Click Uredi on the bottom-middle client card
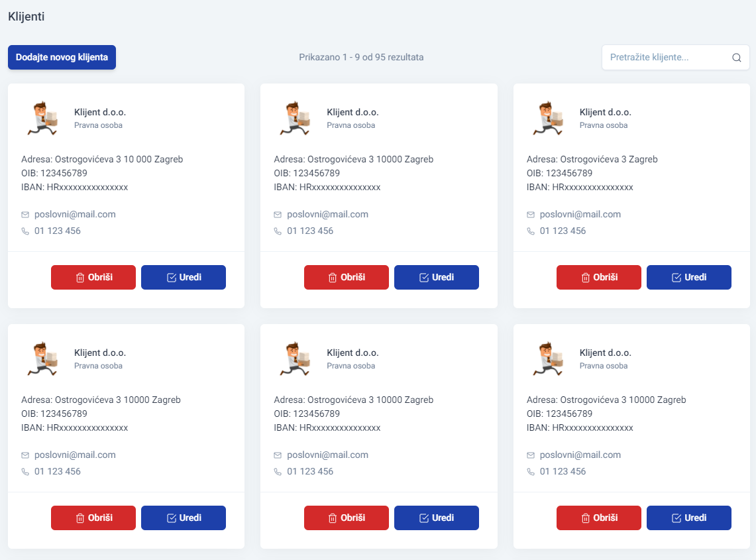 (437, 518)
